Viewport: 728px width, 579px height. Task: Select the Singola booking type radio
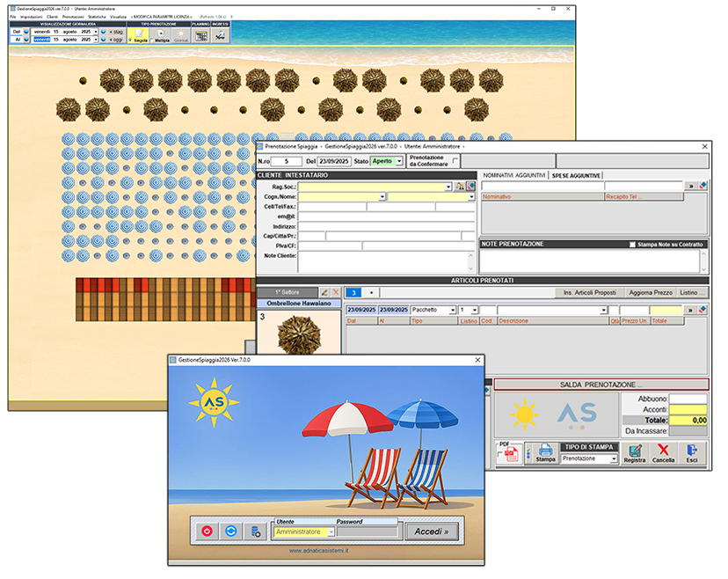132,40
